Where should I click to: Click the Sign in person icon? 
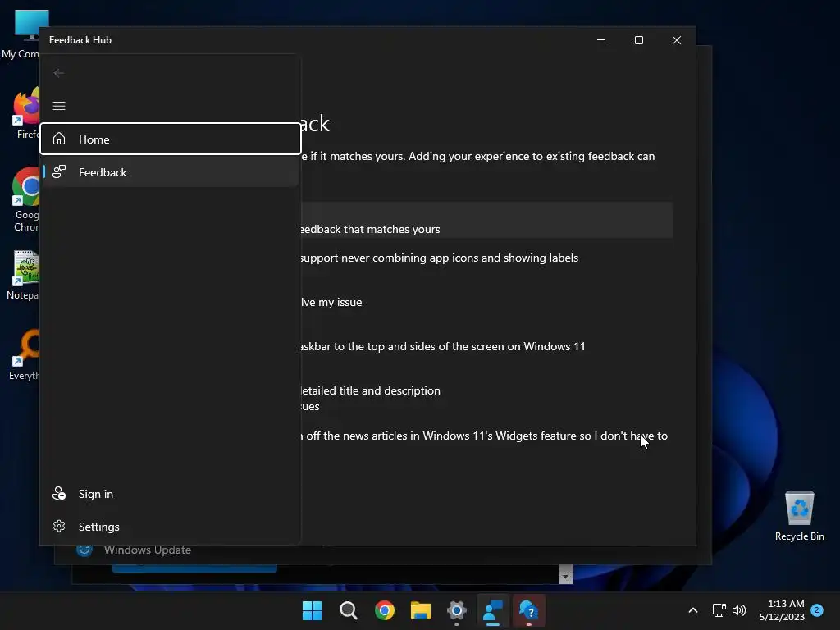(59, 493)
